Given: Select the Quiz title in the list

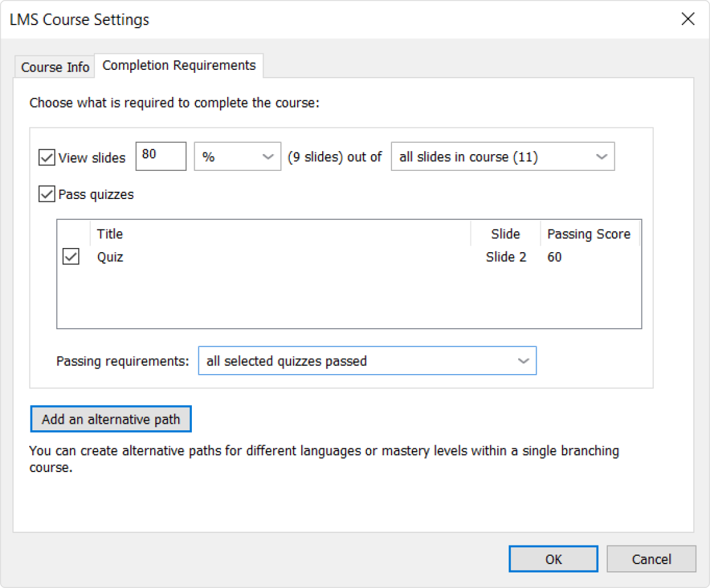Looking at the screenshot, I should (111, 257).
